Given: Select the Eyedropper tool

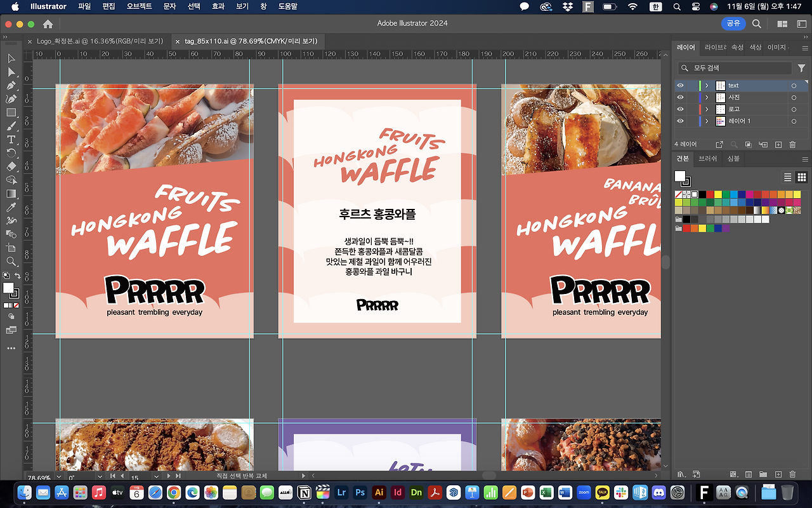Looking at the screenshot, I should (11, 207).
